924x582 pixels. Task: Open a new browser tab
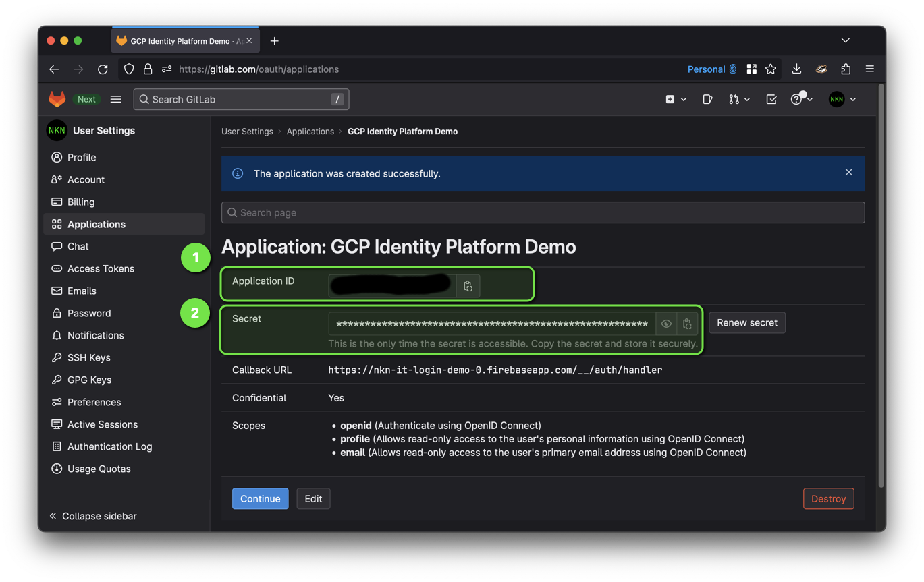pos(274,41)
